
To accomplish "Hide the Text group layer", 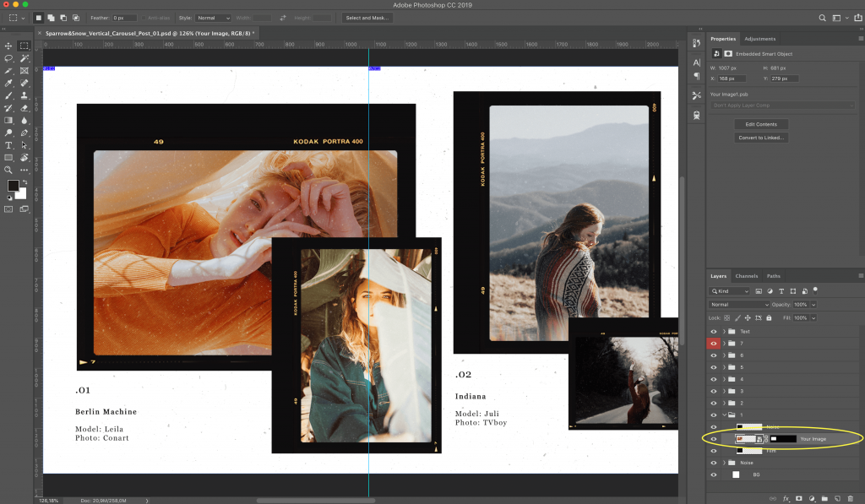I will [713, 332].
